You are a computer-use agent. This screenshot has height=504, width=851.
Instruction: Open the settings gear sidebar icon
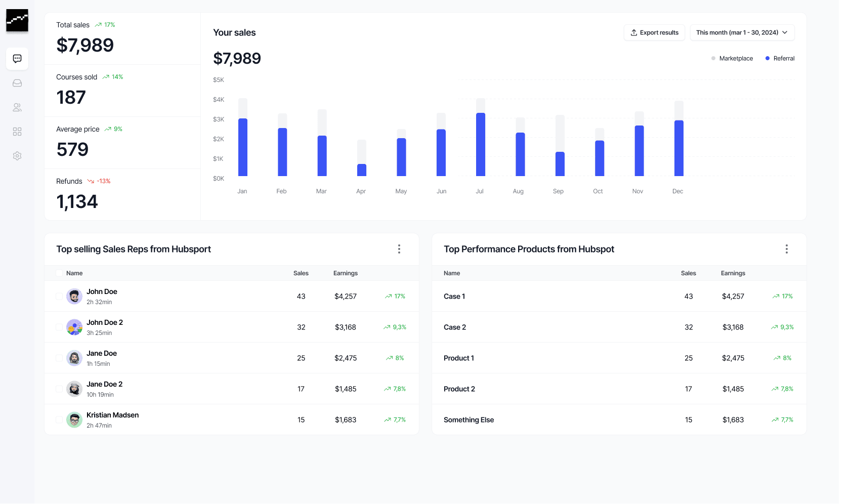17,156
